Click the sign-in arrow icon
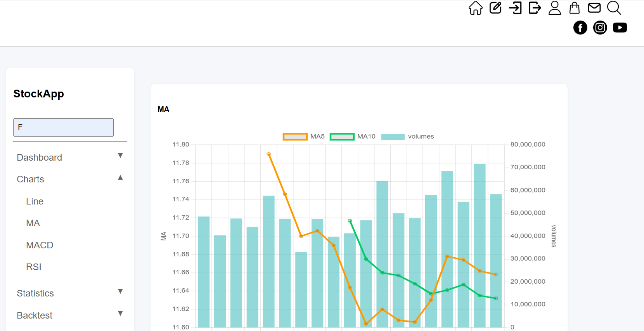The image size is (644, 331). tap(515, 8)
